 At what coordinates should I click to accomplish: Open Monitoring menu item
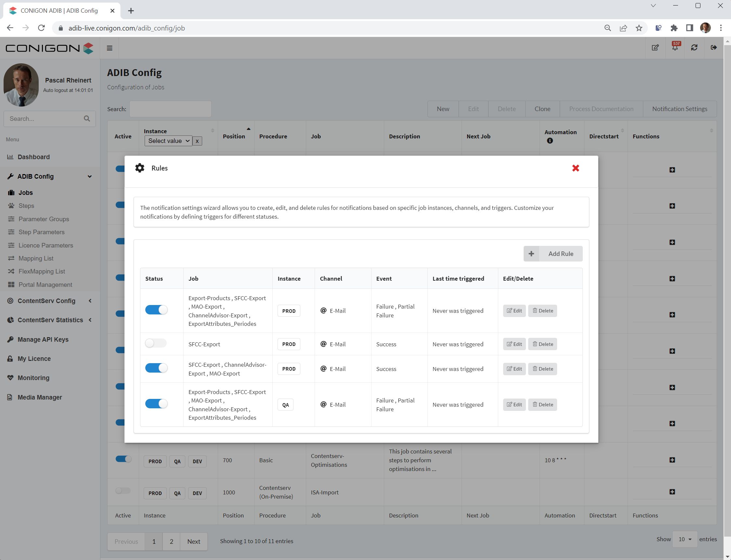pyautogui.click(x=33, y=378)
